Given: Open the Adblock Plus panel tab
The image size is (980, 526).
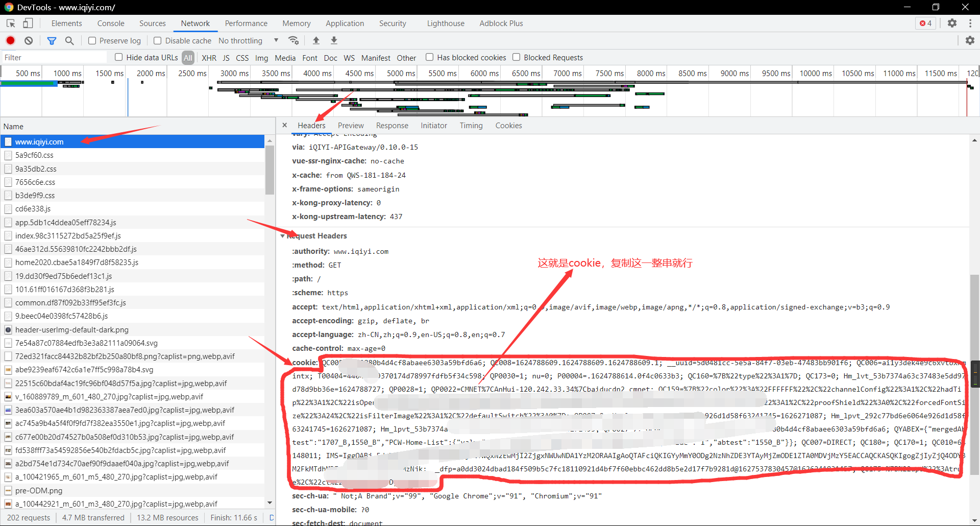Looking at the screenshot, I should click(x=501, y=23).
